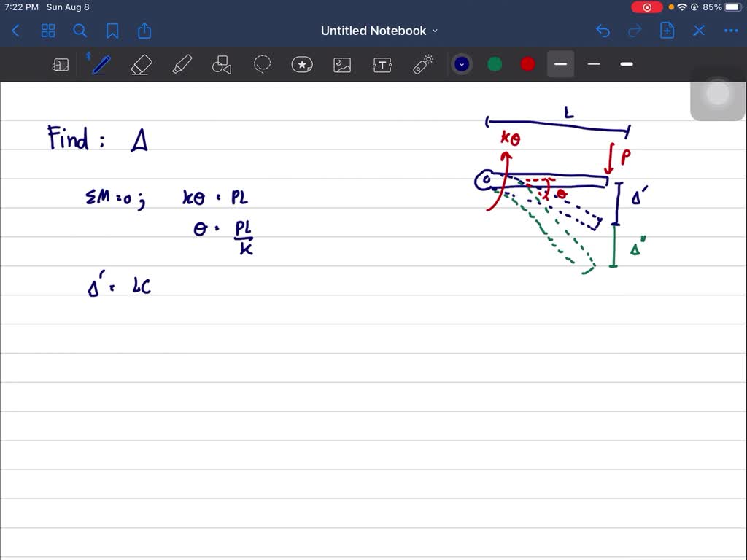Select the Highlighter tool
This screenshot has height=560, width=747.
[182, 65]
